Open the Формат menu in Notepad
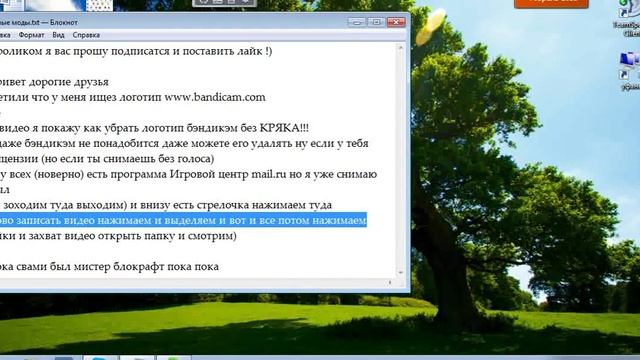640x360 pixels. [31, 35]
